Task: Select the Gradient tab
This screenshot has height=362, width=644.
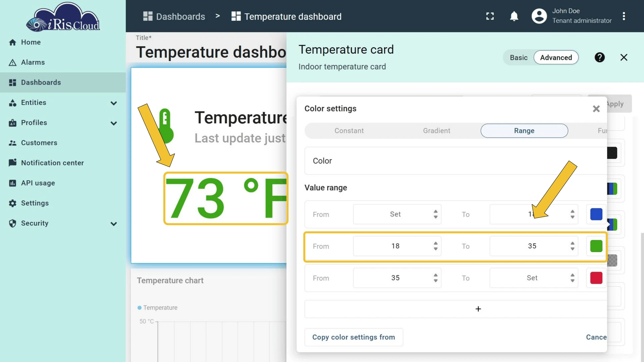Action: point(436,131)
